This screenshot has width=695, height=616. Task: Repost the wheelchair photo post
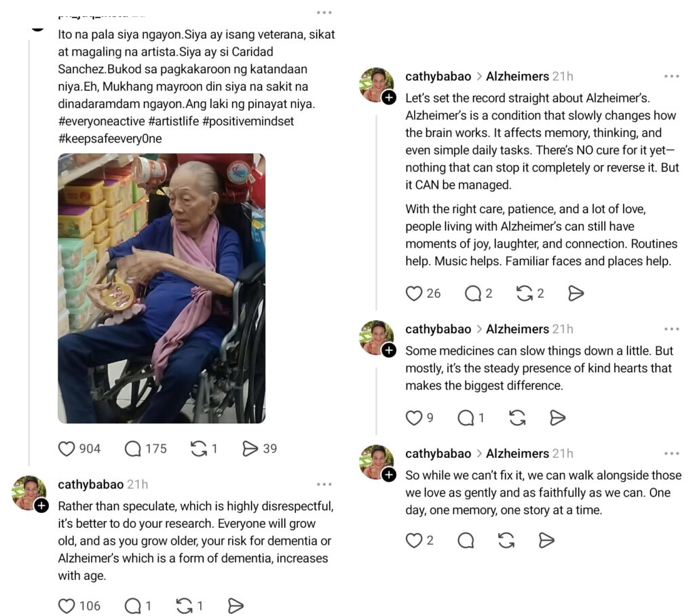(198, 448)
